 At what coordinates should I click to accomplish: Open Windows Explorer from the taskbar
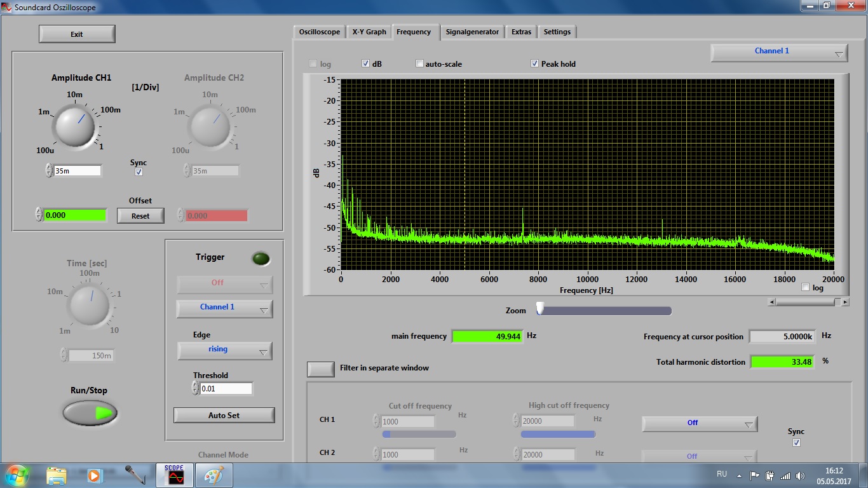[56, 475]
